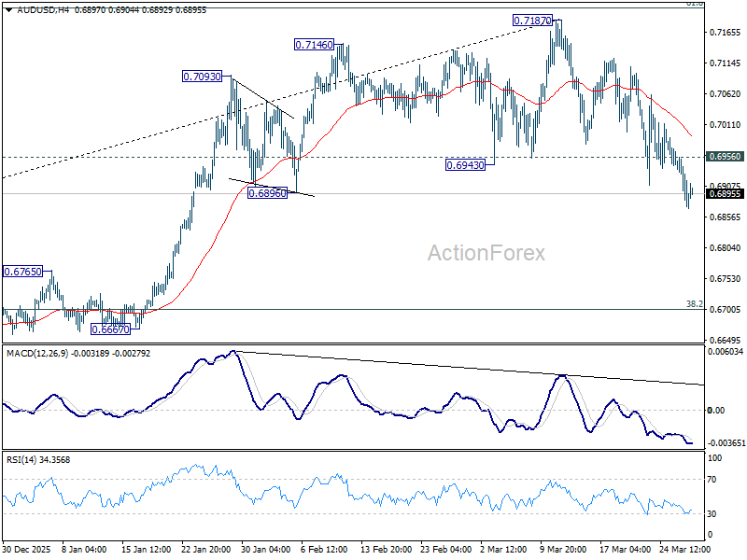This screenshot has width=747, height=560.
Task: Click the 0.66495 price axis value
Action: point(726,340)
